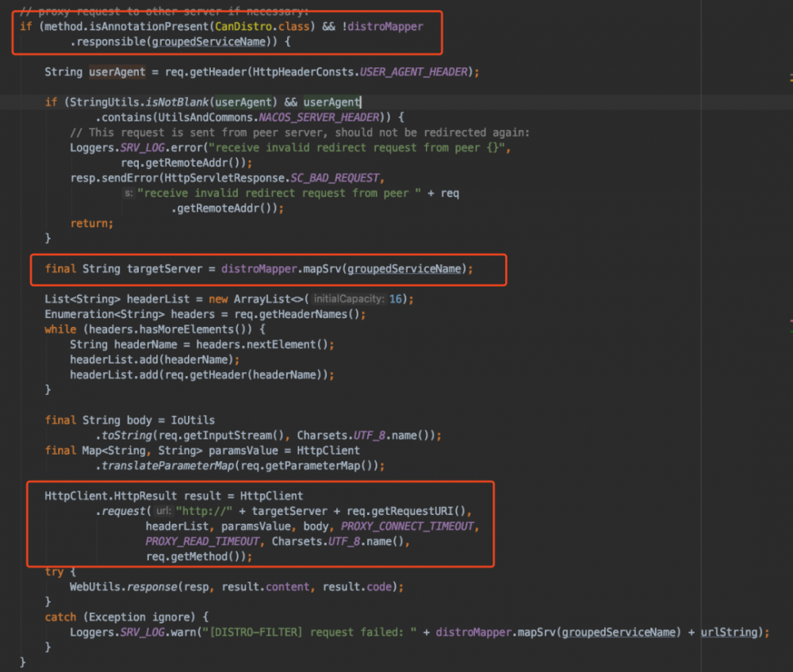Screen dimensions: 793x672
Task: Click the .responsible method call
Action: (x=108, y=41)
